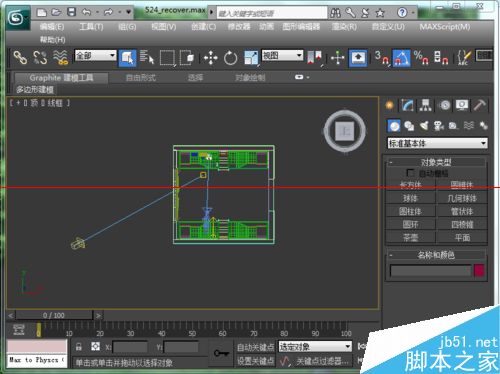The height and width of the screenshot is (374, 500).
Task: Toggle the Select Object tool
Action: [127, 58]
